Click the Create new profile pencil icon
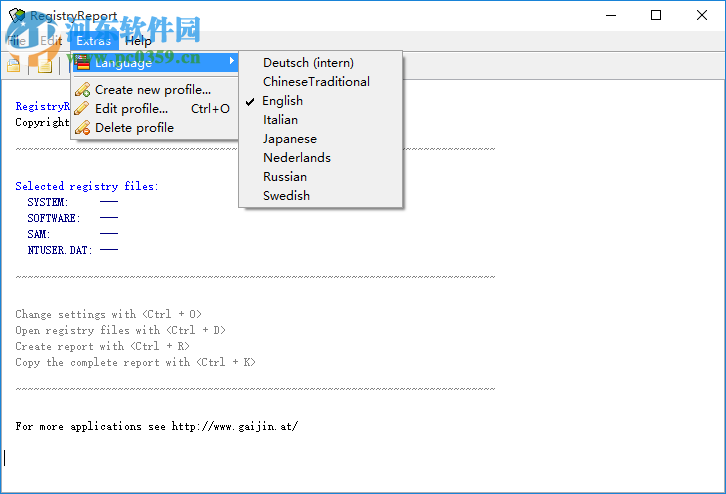726x494 pixels. (x=82, y=89)
